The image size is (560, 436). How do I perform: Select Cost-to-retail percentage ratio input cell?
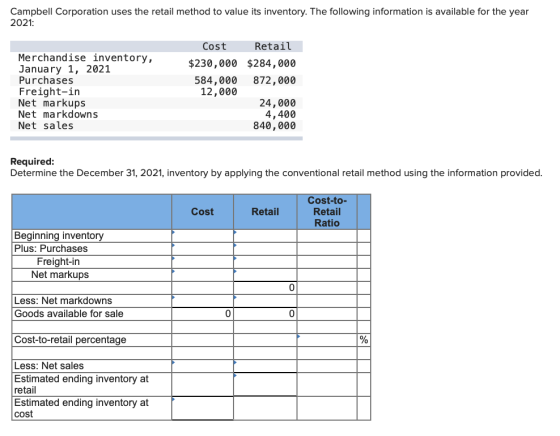pyautogui.click(x=327, y=340)
